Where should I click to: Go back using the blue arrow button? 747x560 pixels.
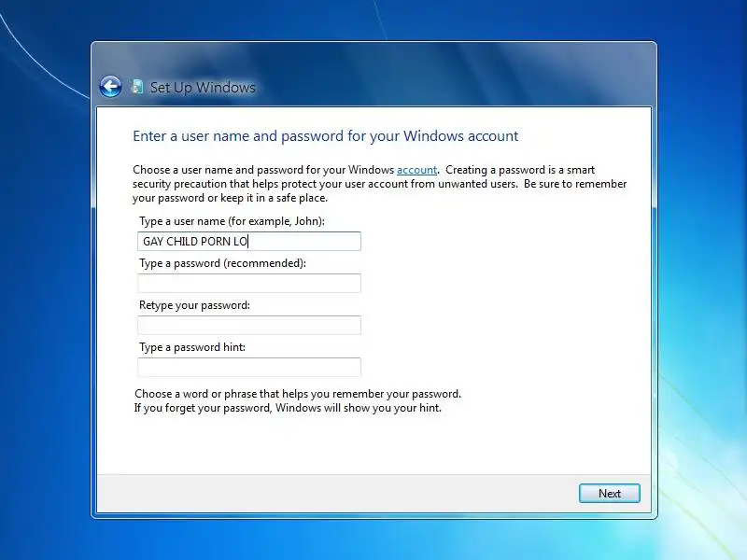point(110,87)
